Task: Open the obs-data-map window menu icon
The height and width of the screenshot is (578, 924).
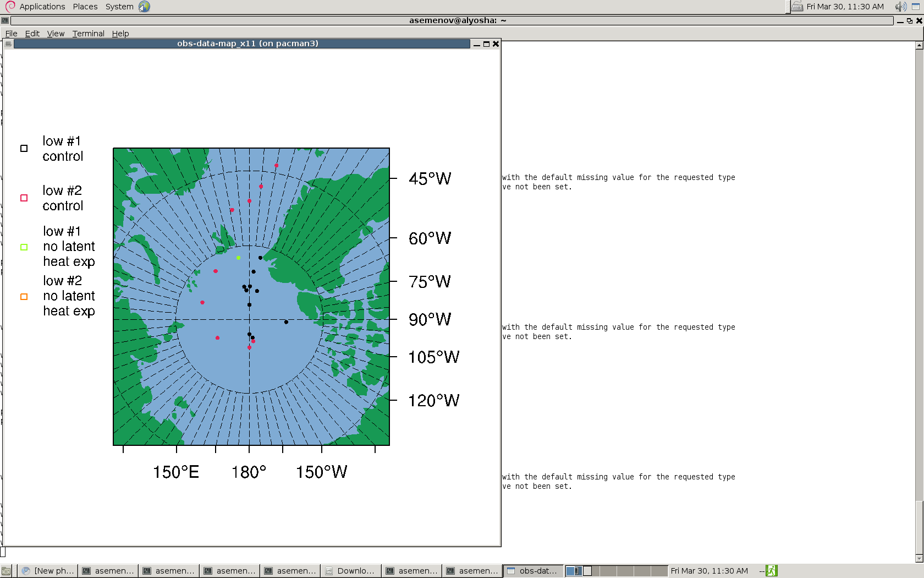Action: pyautogui.click(x=8, y=44)
